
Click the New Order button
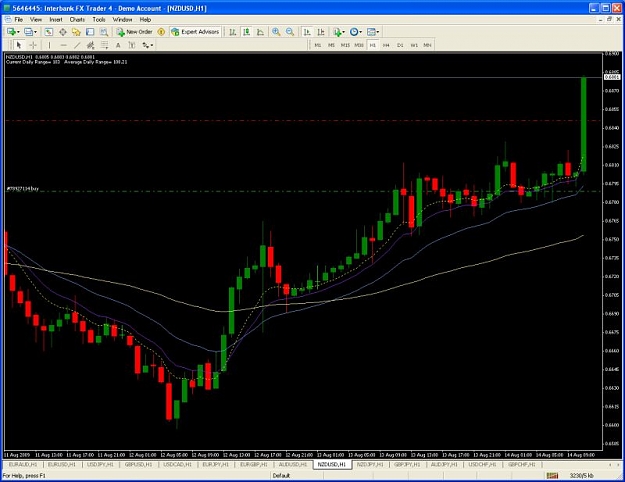[x=134, y=32]
